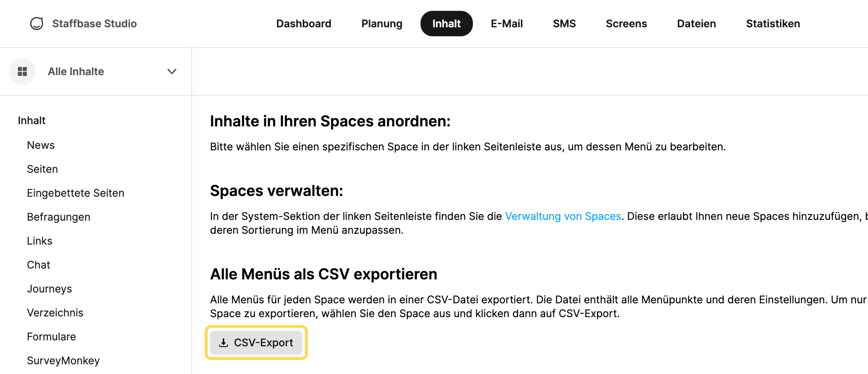
Task: Select the Inhalt tab in top navigation
Action: [446, 24]
